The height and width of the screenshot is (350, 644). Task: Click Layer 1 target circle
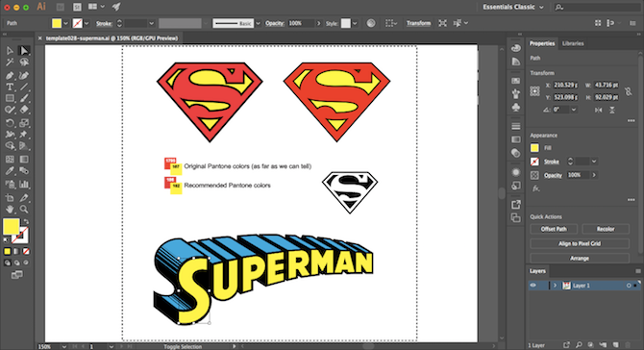[x=629, y=286]
